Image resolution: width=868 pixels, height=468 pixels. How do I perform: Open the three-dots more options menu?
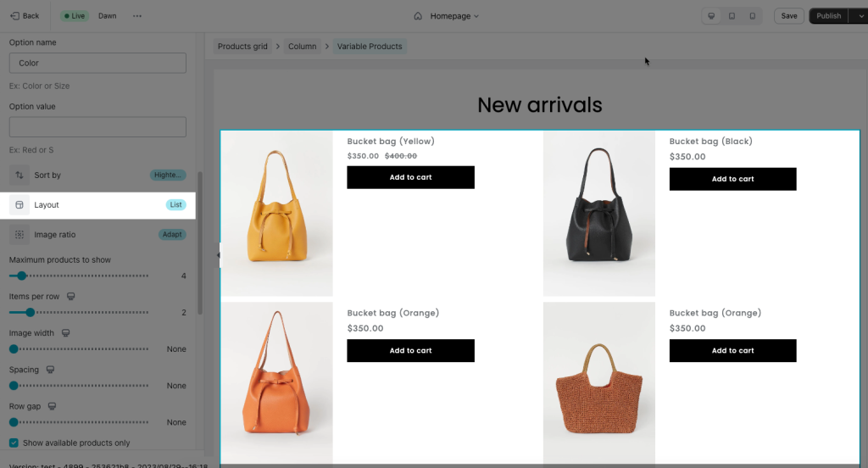[137, 16]
